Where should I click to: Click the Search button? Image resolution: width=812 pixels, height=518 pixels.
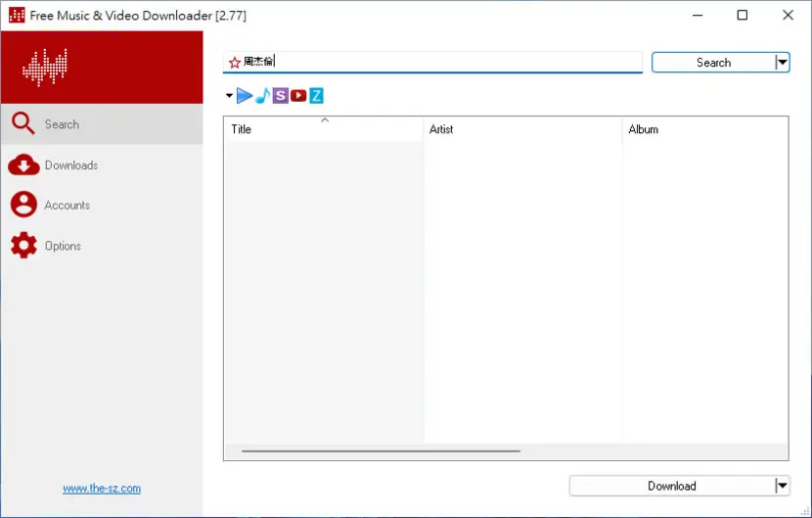[713, 63]
